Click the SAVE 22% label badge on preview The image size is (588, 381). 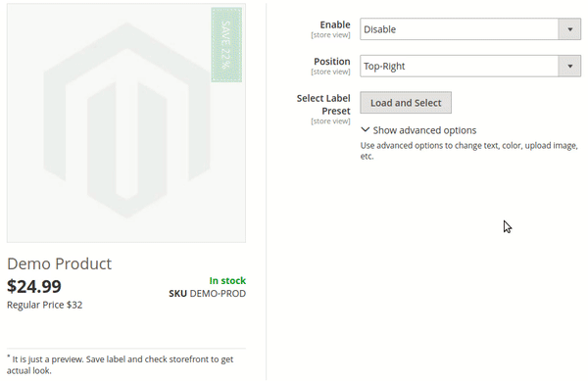point(226,45)
